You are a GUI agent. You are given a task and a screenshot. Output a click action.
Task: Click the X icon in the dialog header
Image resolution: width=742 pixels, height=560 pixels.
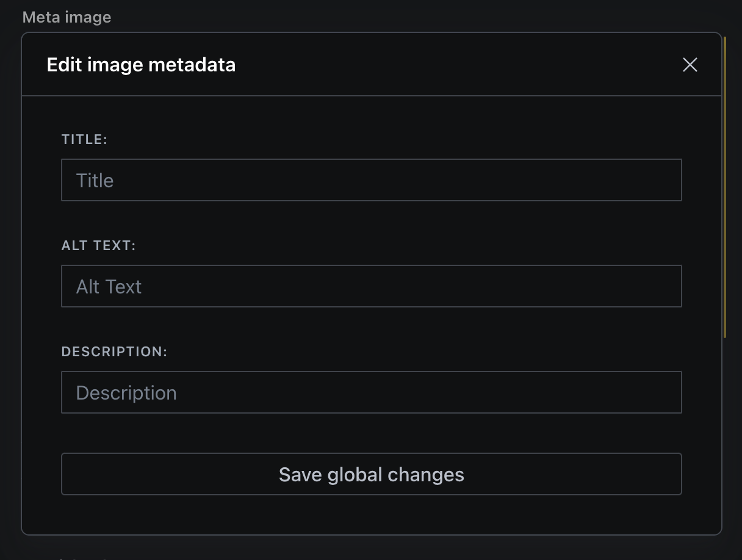point(690,65)
